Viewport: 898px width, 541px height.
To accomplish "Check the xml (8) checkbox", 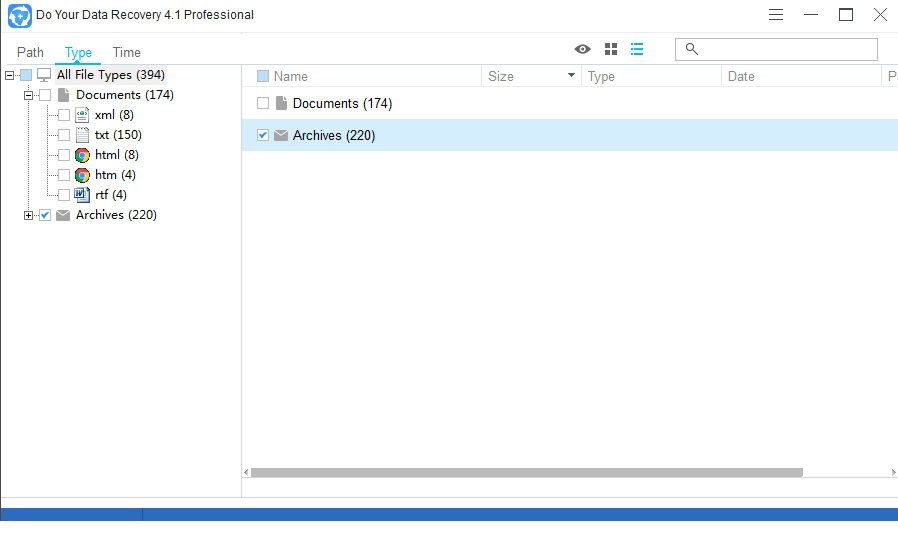I will tap(64, 115).
